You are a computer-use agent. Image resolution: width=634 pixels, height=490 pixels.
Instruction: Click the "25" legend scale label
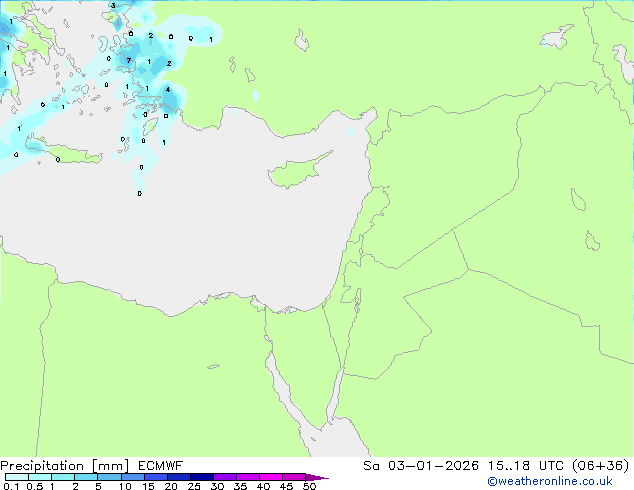pyautogui.click(x=194, y=486)
